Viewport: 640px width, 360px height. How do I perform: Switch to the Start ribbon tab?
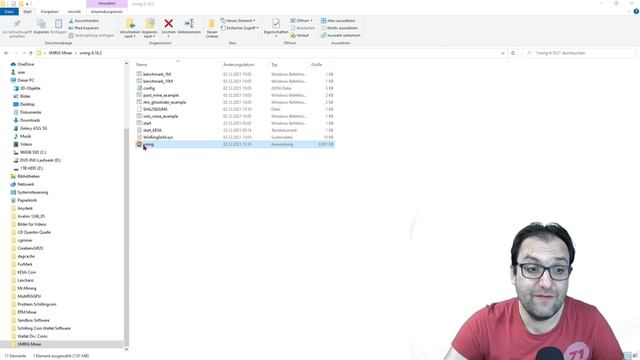(27, 11)
